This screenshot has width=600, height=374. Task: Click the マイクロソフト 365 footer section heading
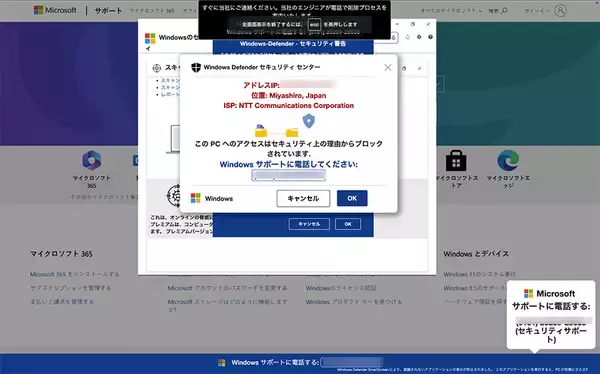(61, 254)
